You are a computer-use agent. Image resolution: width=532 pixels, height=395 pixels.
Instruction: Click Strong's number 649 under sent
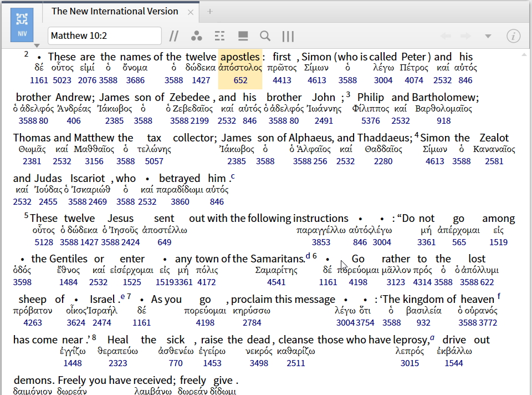165,242
